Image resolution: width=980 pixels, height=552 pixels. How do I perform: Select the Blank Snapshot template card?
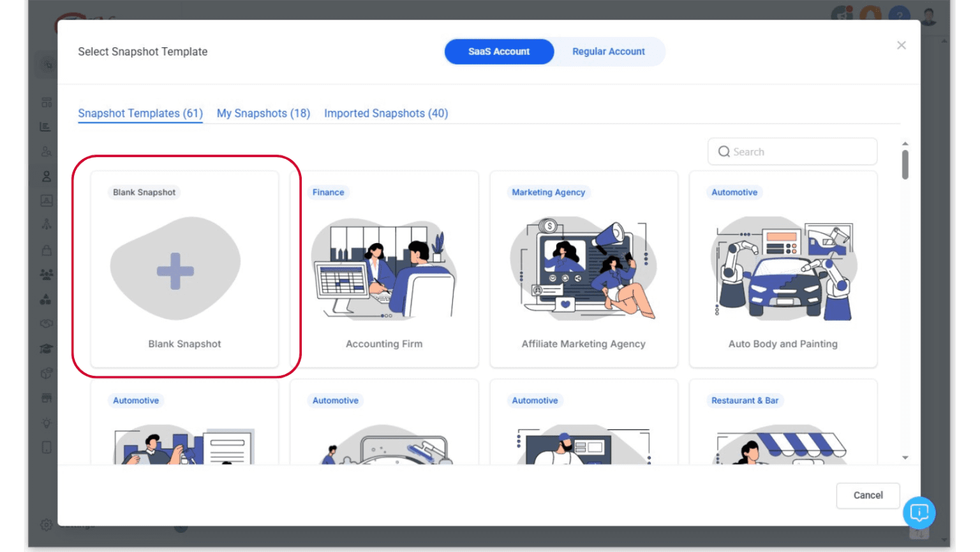point(184,268)
